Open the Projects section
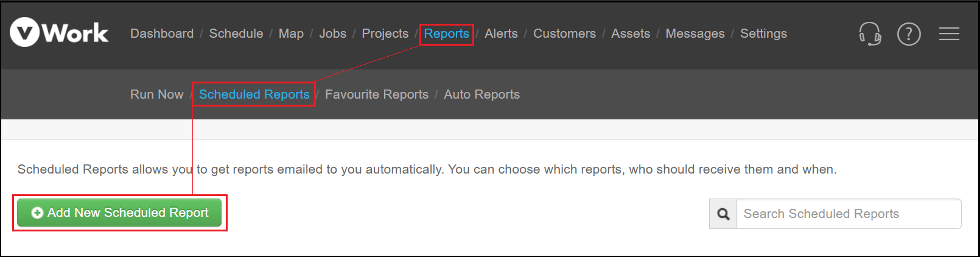Screen dimensions: 980x257 pos(385,33)
